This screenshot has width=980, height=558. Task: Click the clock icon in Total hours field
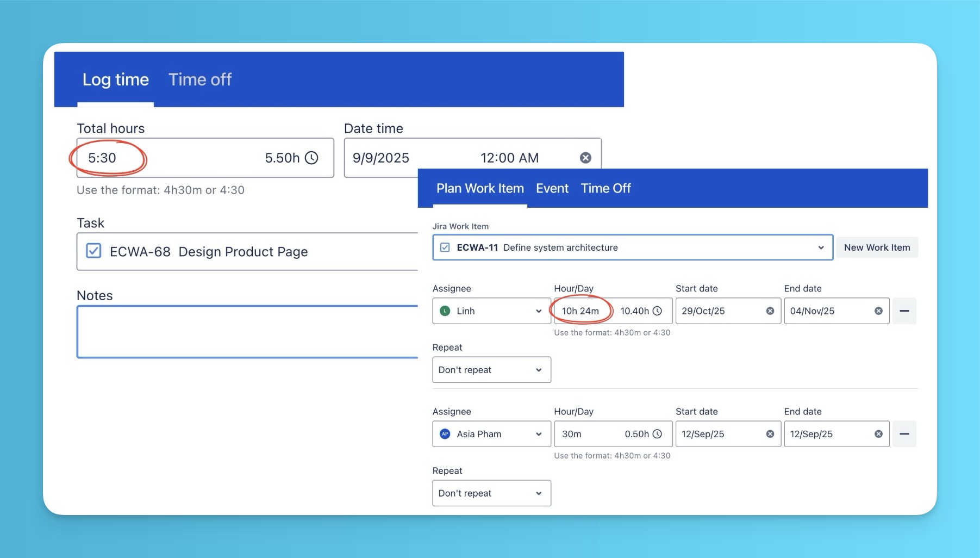coord(311,158)
